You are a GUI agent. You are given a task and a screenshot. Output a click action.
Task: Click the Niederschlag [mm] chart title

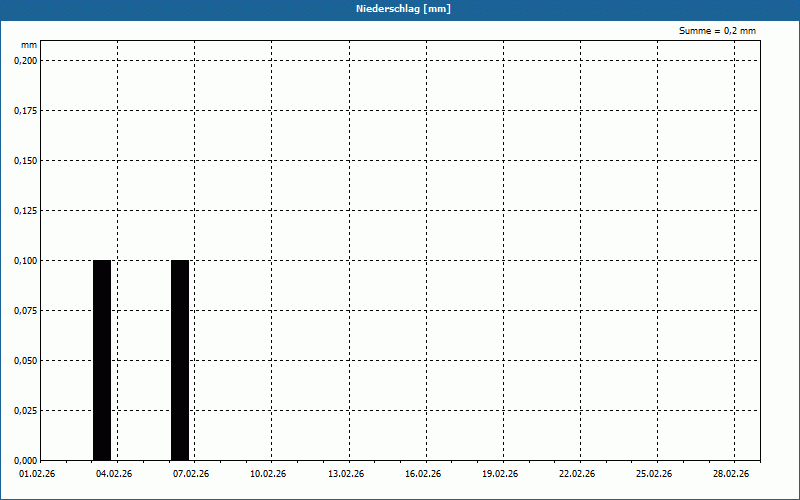coord(403,9)
